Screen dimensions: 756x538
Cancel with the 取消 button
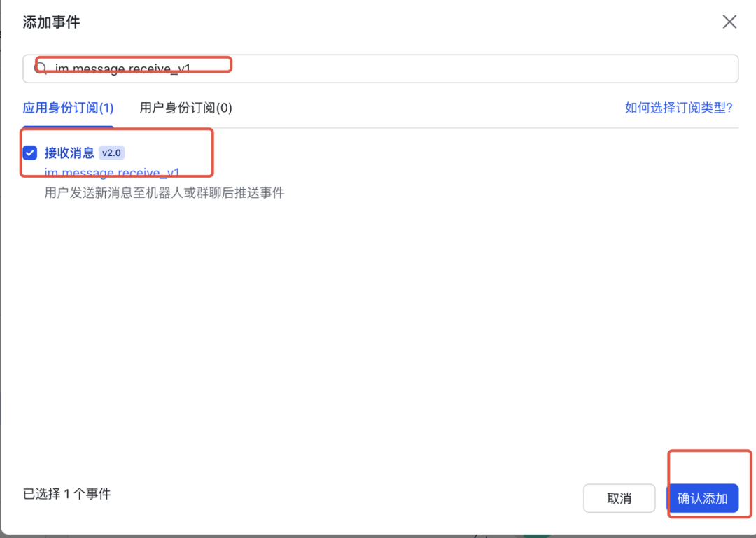click(x=619, y=498)
